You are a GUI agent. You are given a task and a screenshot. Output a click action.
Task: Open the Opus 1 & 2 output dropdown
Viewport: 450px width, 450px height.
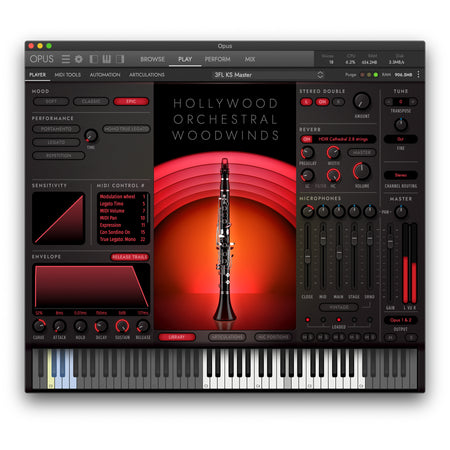401,320
